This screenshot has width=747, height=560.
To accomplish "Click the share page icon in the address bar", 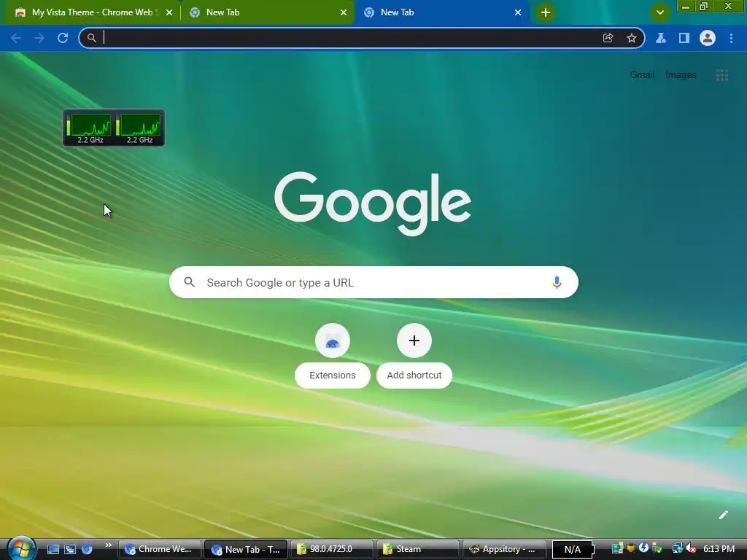I will coord(608,38).
